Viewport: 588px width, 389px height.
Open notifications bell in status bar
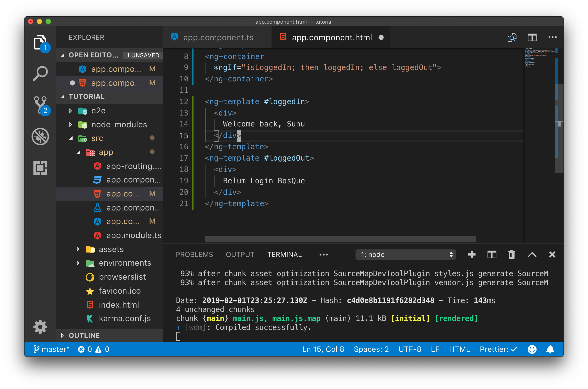(x=550, y=349)
